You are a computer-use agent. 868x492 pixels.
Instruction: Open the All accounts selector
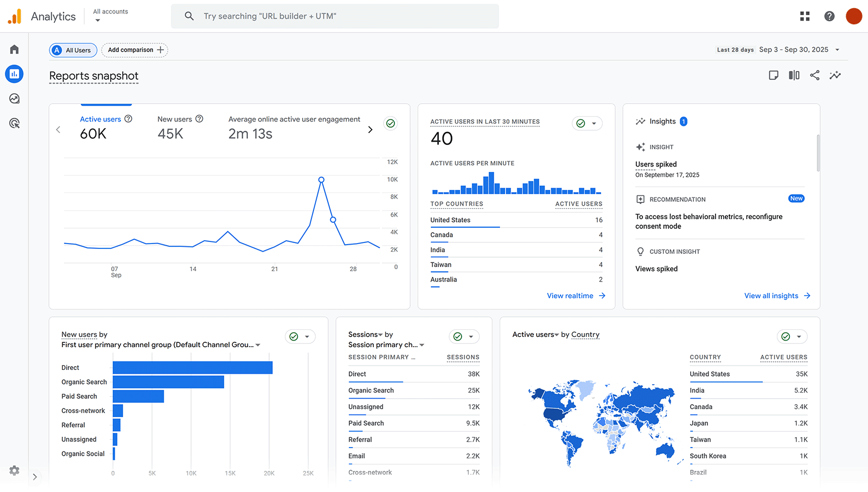[x=110, y=16]
